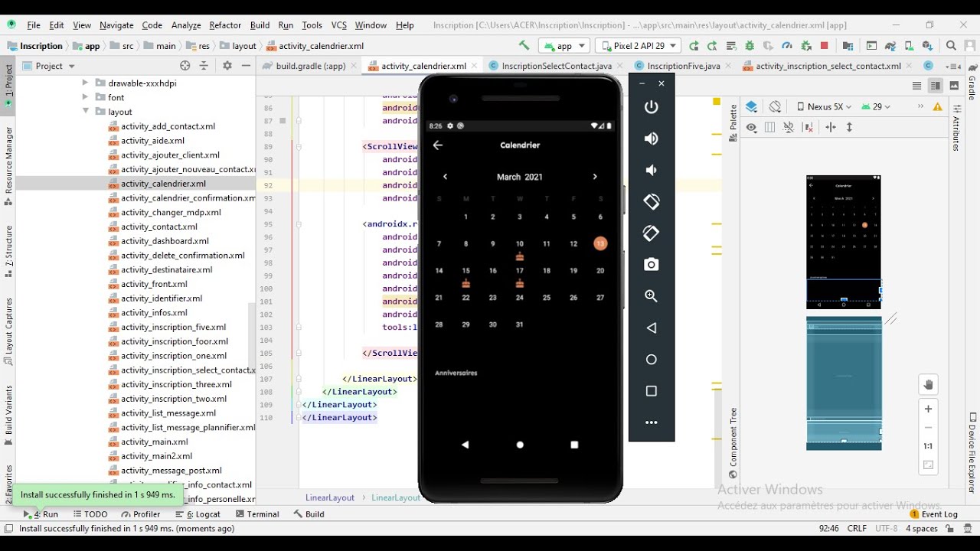Open the VCS menu
This screenshot has width=980, height=551.
[x=339, y=25]
